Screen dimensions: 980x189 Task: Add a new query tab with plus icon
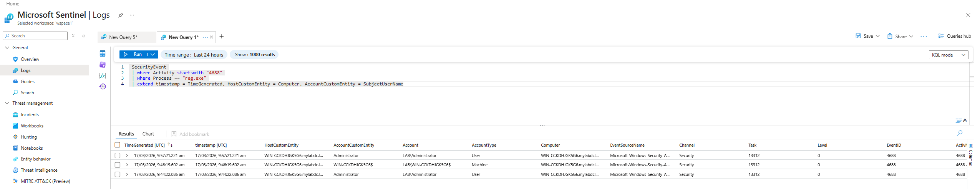click(222, 37)
